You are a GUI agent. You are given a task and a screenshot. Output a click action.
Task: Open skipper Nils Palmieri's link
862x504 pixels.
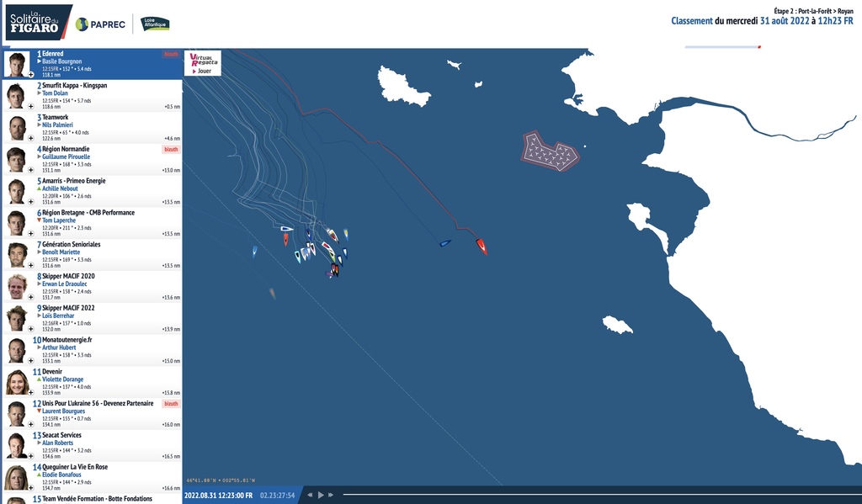coord(58,125)
